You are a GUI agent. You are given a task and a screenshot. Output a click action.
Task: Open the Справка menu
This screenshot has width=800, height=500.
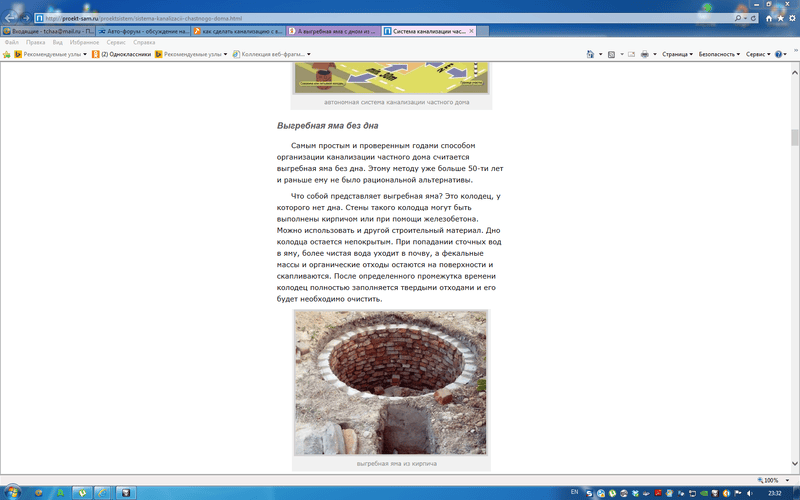[144, 43]
